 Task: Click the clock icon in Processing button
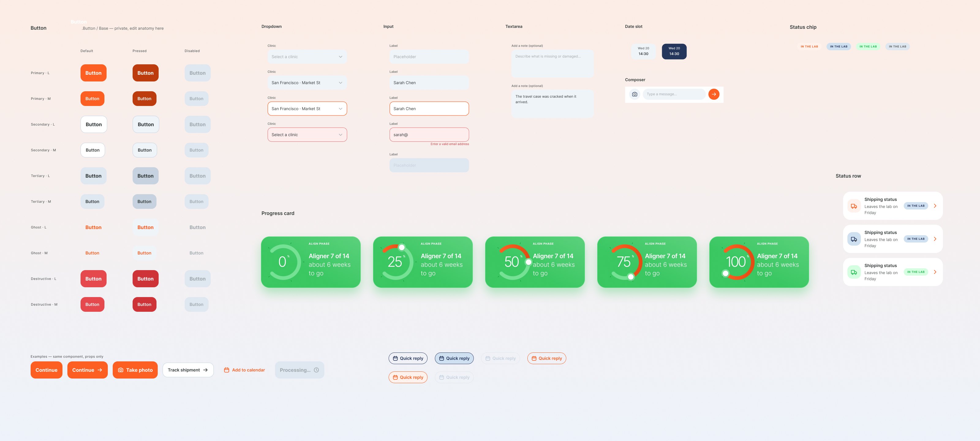pos(316,370)
